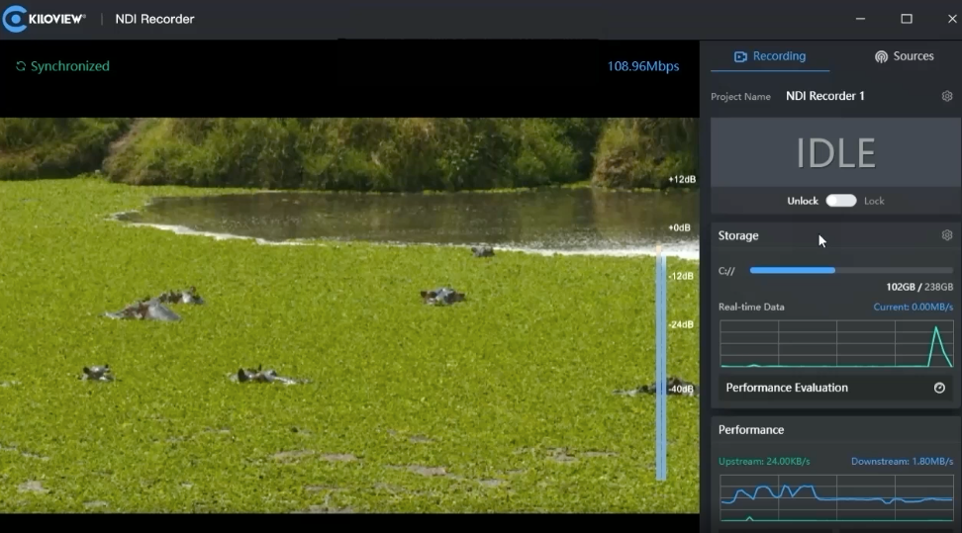The height and width of the screenshot is (533, 962).
Task: Click the Lock label
Action: point(874,201)
